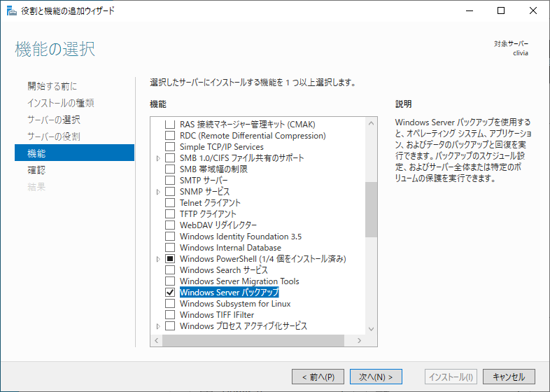Open インストールの種類 step
550x392 pixels.
click(x=61, y=103)
